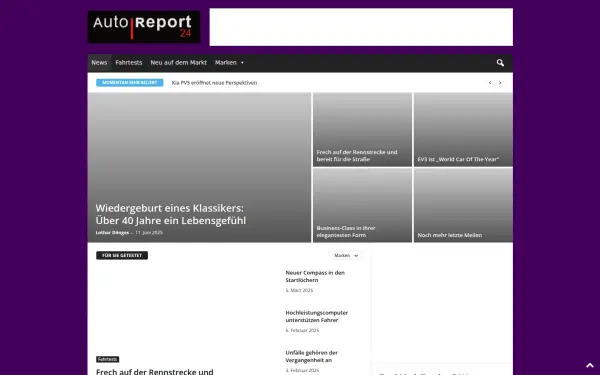Open author Lothar Dönges link
Viewport: 600px width, 375px height.
click(112, 233)
